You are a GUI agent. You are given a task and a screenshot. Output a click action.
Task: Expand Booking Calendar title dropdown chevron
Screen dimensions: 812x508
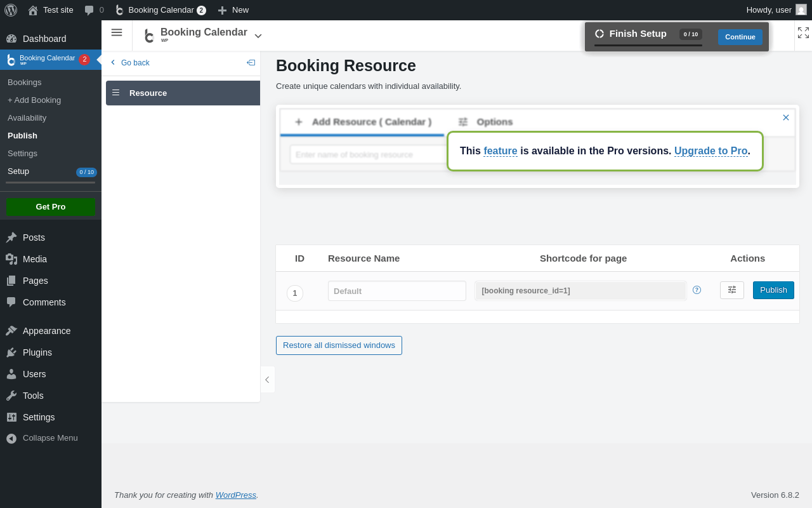click(x=258, y=36)
